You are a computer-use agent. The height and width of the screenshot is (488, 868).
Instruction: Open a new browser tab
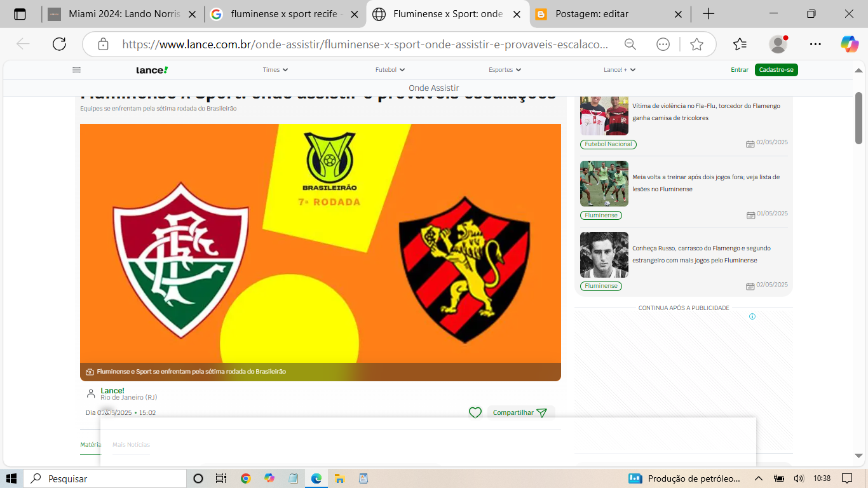click(x=709, y=14)
